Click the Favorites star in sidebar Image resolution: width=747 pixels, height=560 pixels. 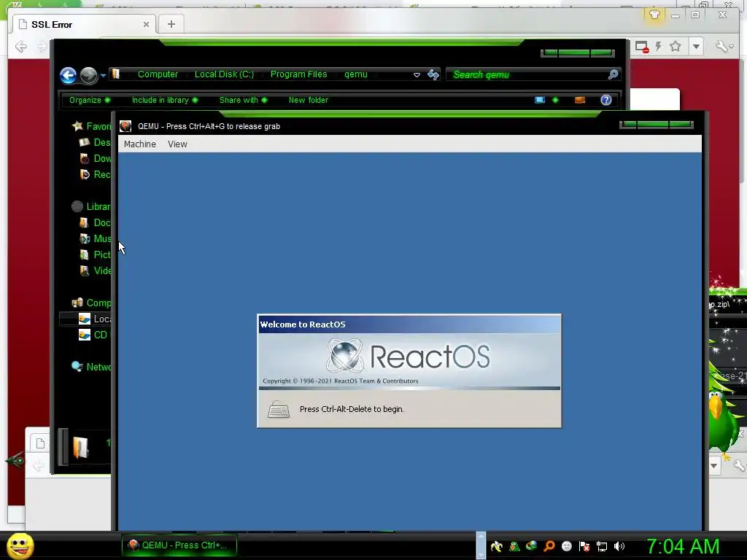click(77, 126)
